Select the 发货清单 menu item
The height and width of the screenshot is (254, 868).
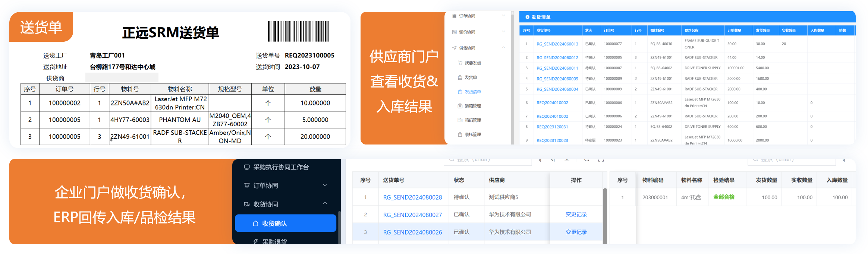pos(472,92)
